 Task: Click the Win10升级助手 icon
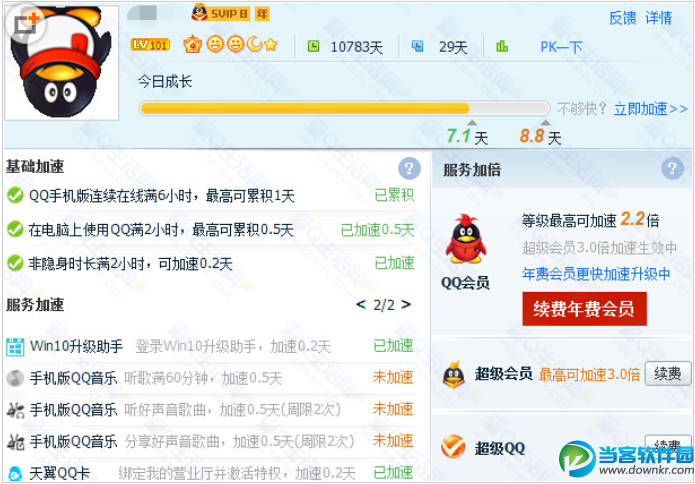(15, 347)
